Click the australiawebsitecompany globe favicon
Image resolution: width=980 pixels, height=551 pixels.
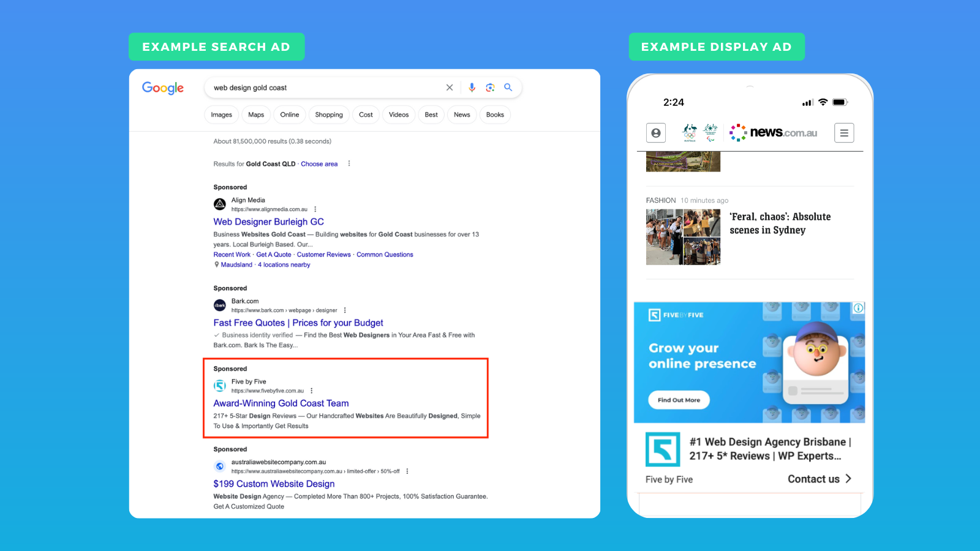tap(220, 467)
